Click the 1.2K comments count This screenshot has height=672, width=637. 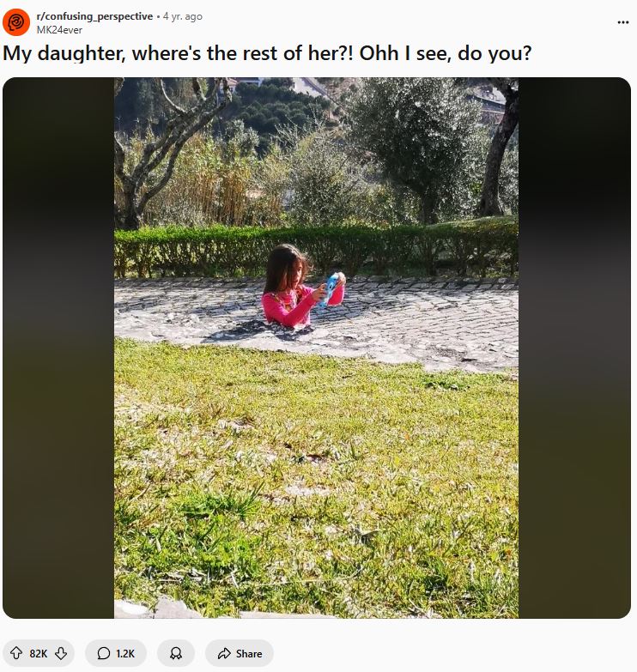point(125,654)
